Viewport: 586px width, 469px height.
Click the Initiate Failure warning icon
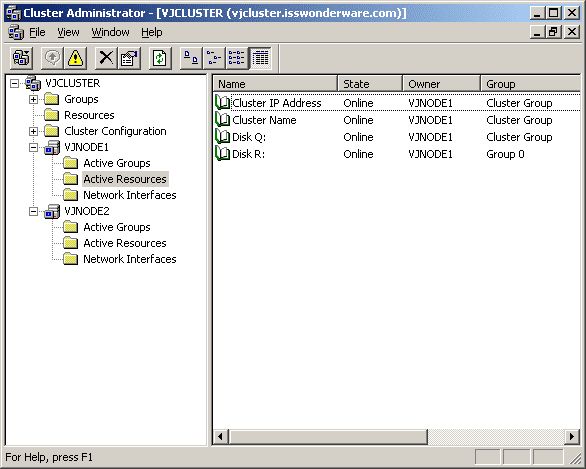point(75,58)
